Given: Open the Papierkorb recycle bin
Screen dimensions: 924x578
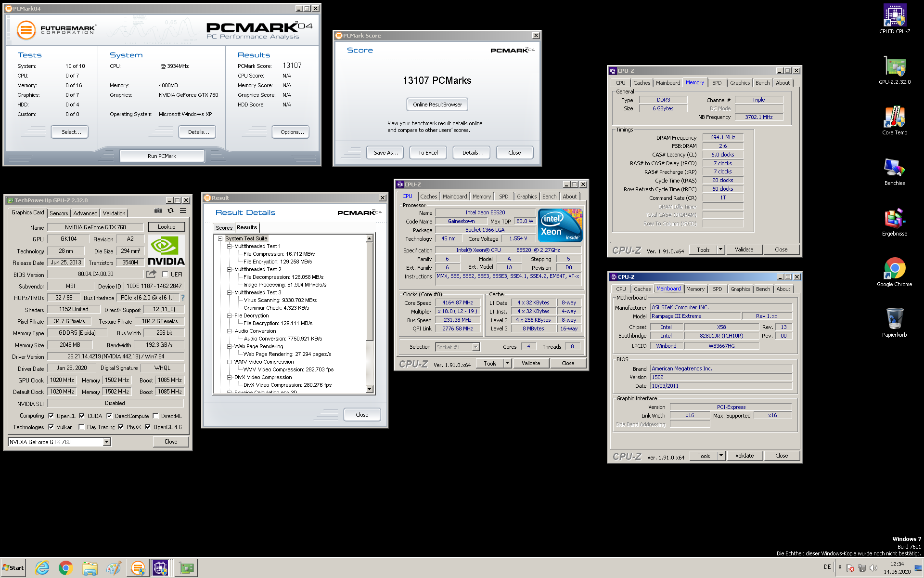Looking at the screenshot, I should tap(895, 323).
